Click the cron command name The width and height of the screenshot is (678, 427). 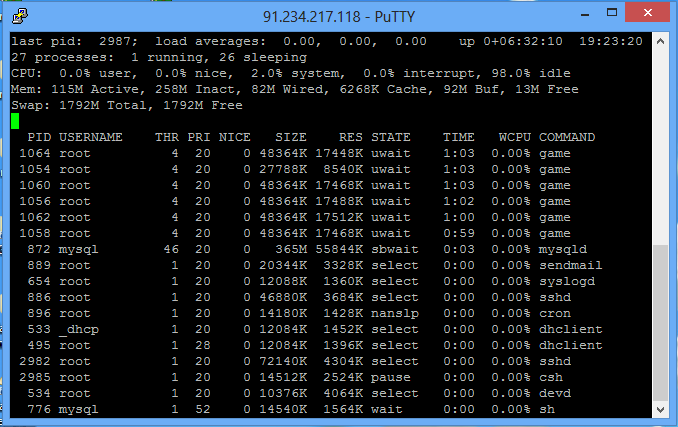tap(555, 313)
